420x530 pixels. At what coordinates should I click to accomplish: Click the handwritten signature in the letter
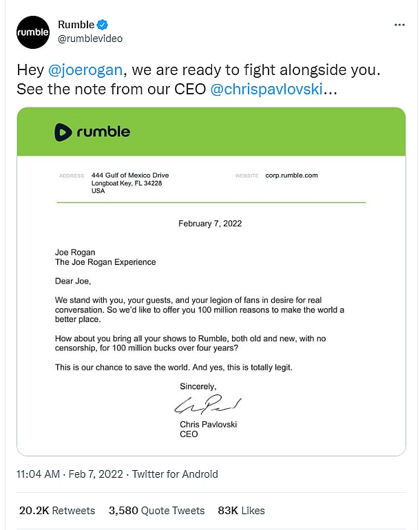click(206, 403)
